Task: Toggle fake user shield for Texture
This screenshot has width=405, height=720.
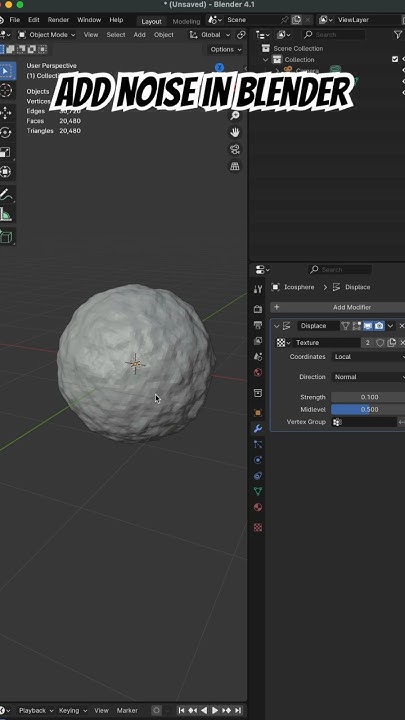Action: pos(380,343)
